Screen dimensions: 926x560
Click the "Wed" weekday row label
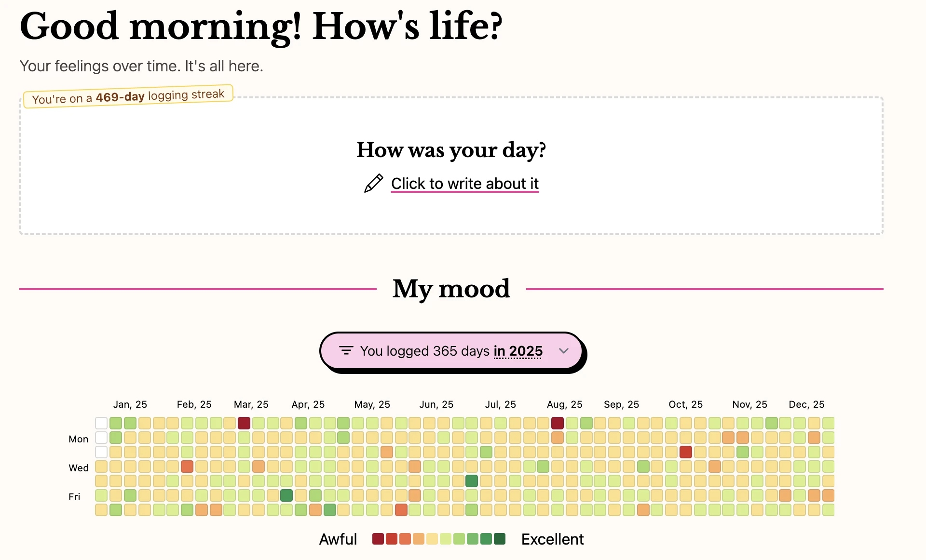click(x=79, y=468)
